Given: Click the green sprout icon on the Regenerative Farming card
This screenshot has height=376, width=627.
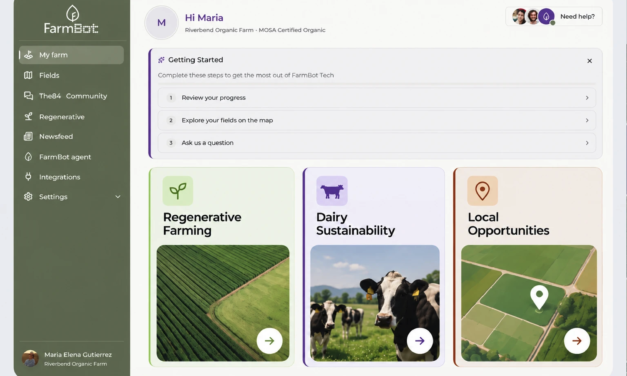Looking at the screenshot, I should click(178, 191).
